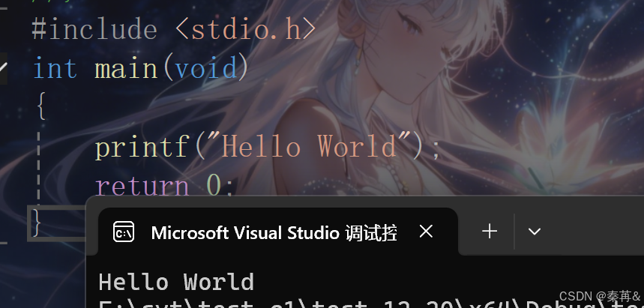The width and height of the screenshot is (644, 308).
Task: Click the int keyword before main
Action: pyautogui.click(x=55, y=68)
